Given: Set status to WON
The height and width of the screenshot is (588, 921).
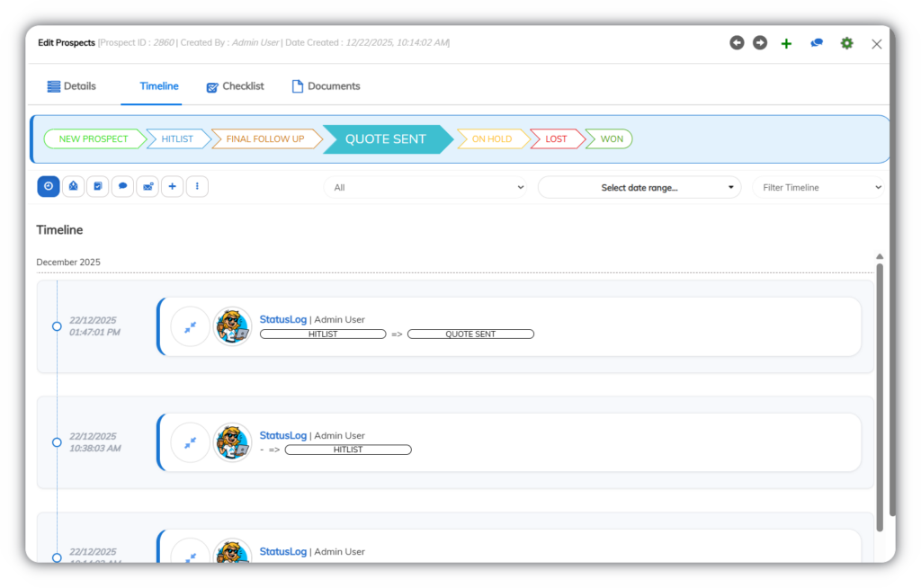Looking at the screenshot, I should [x=611, y=139].
